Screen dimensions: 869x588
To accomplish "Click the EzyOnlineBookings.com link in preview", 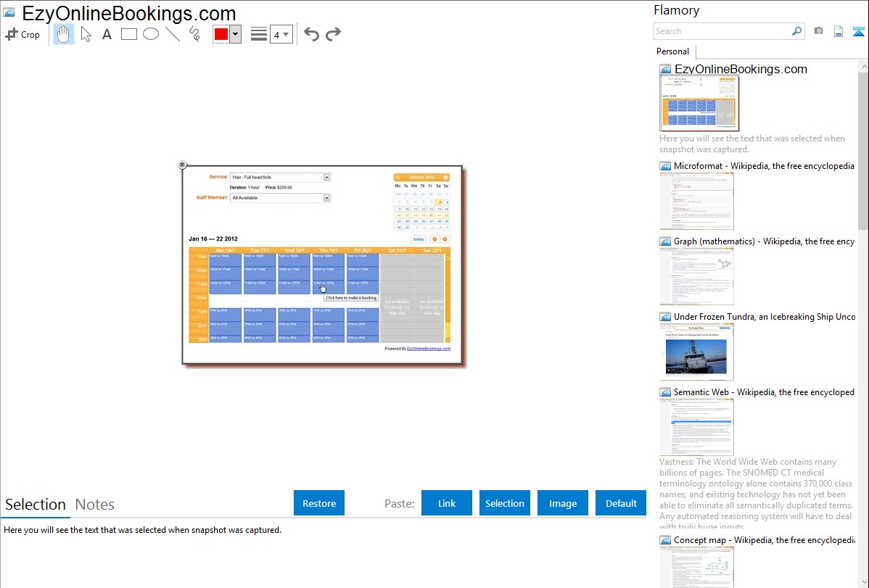I will (429, 349).
